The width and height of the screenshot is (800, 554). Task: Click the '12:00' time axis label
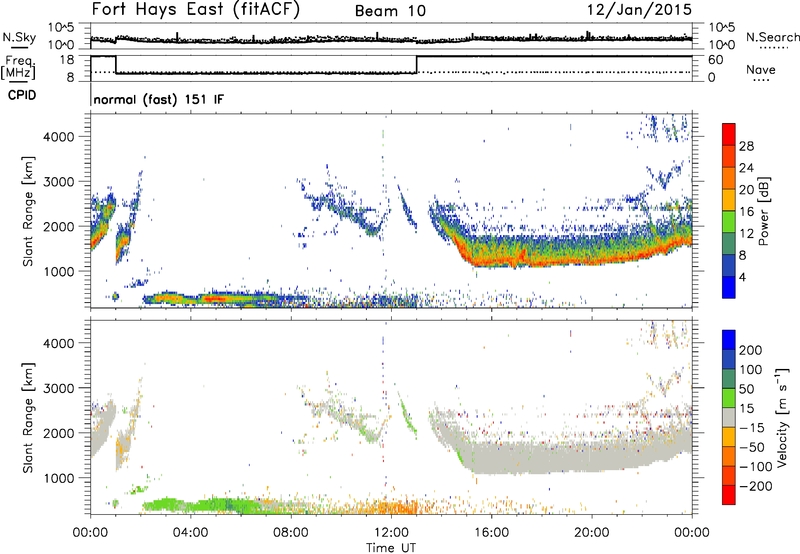391,533
